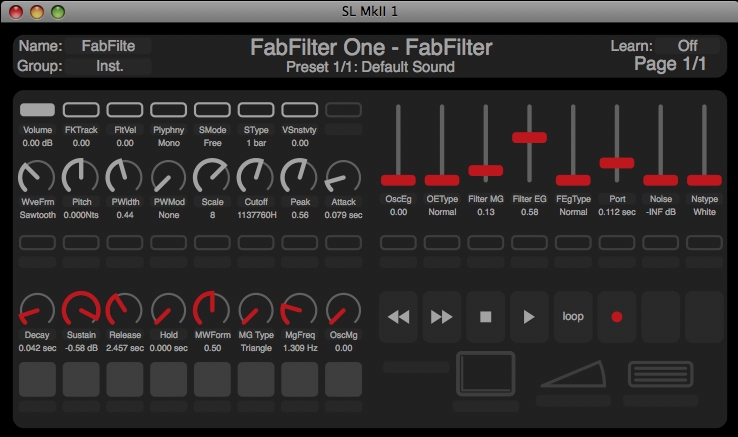
Task: Click the touchpad icon below transport
Action: (x=486, y=373)
